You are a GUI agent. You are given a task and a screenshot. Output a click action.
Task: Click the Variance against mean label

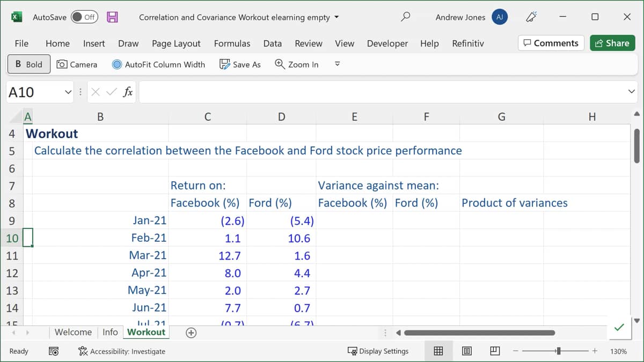pos(379,186)
